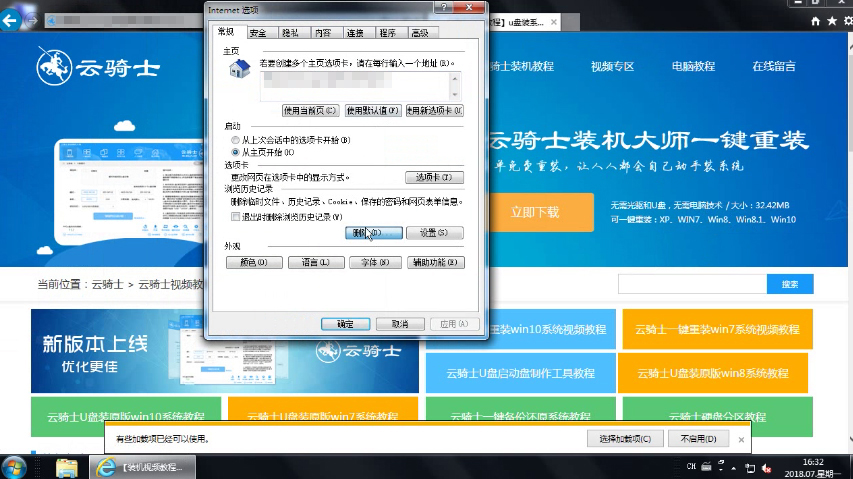853x479 pixels.
Task: Open browser tools gear icon
Action: coord(848,21)
